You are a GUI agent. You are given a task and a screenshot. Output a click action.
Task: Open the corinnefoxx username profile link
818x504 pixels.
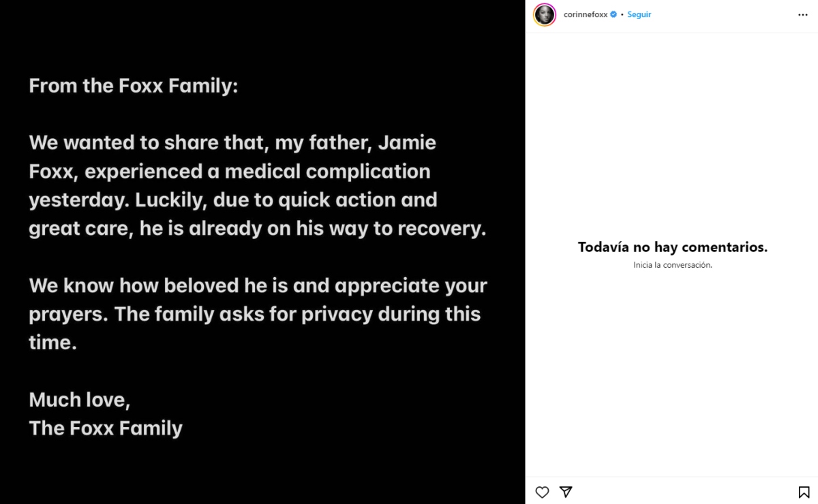coord(586,14)
